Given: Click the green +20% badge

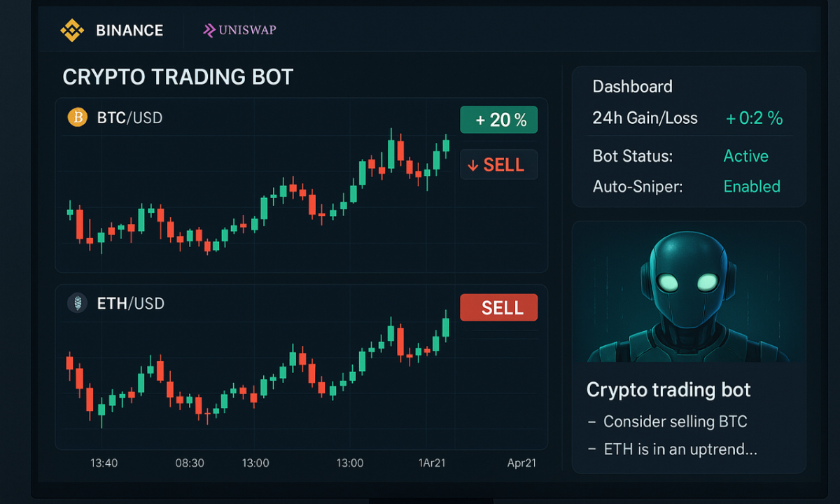Looking at the screenshot, I should click(498, 120).
